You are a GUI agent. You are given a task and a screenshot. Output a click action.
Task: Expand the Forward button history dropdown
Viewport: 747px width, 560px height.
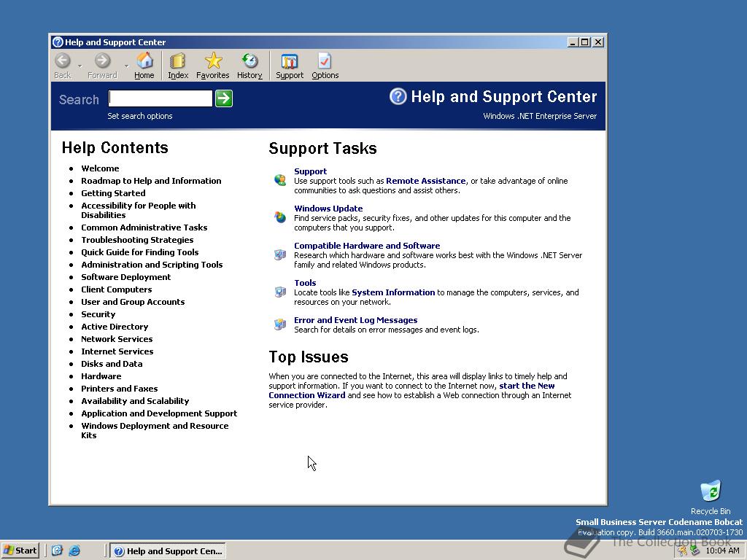tap(126, 66)
